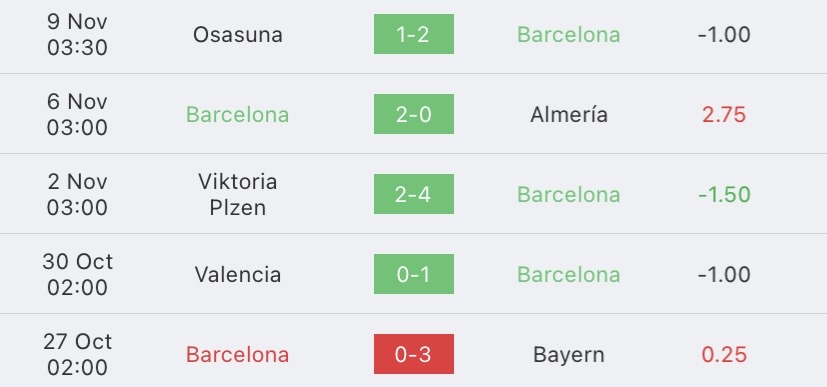Select the Viktoria Plzen team name
Viewport: 827px width, 387px height.
tap(237, 195)
